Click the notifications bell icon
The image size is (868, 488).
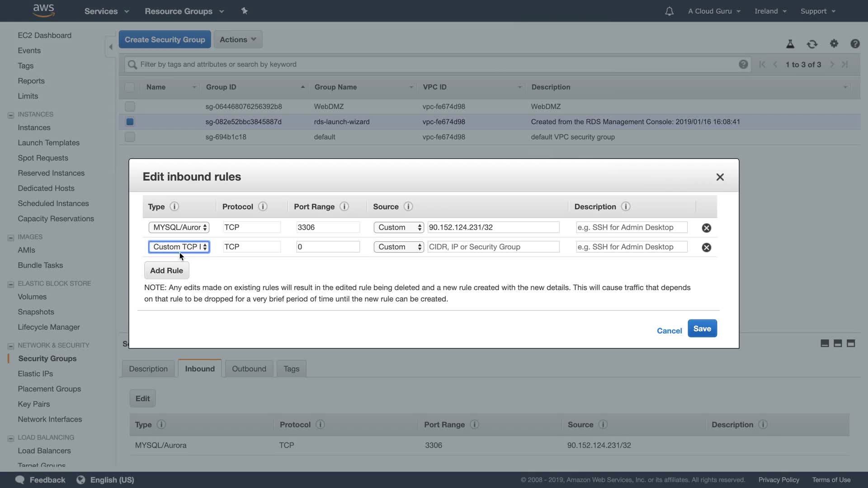(669, 11)
